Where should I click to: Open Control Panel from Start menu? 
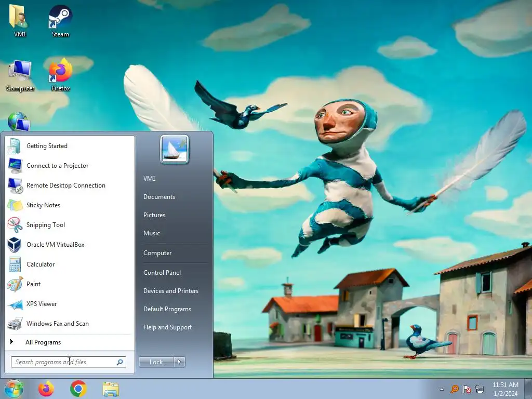pos(162,272)
